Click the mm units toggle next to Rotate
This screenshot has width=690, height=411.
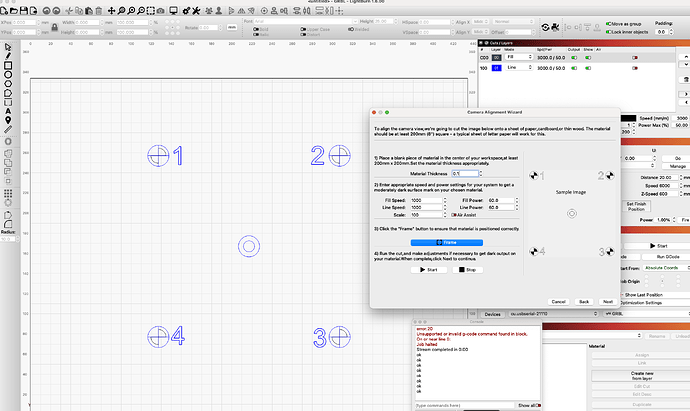pos(231,27)
